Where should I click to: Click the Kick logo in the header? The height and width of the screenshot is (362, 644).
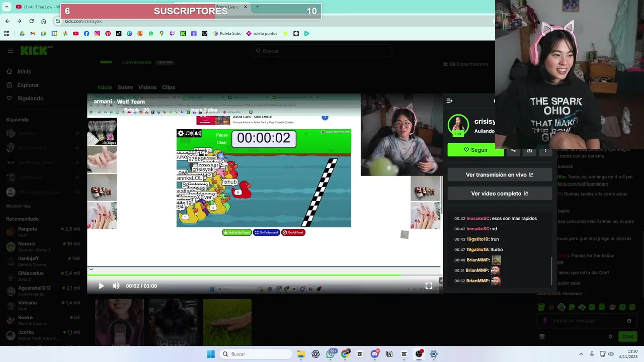point(35,50)
